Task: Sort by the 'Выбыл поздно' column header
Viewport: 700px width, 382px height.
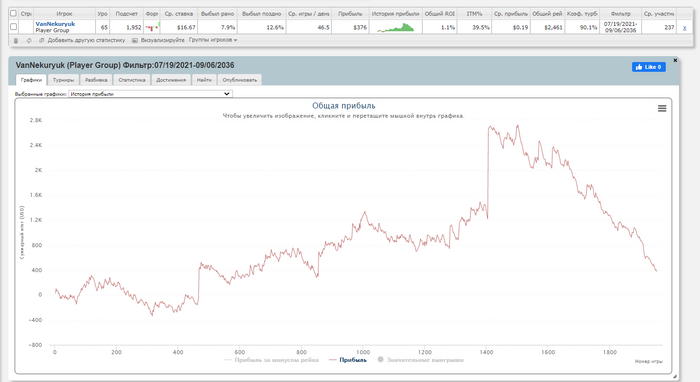Action: click(262, 14)
